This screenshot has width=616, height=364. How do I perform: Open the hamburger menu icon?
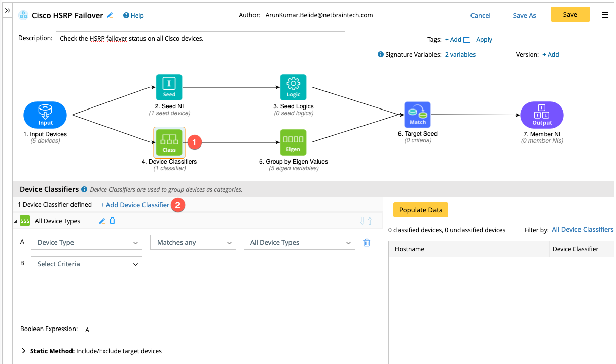(x=605, y=15)
